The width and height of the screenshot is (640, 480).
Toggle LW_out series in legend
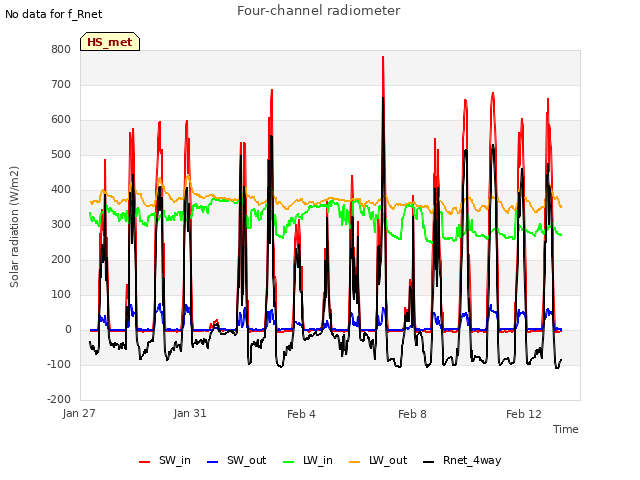pyautogui.click(x=378, y=460)
